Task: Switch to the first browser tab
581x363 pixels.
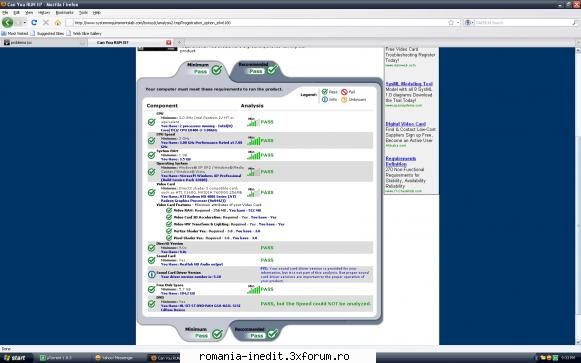Action: pyautogui.click(x=44, y=43)
